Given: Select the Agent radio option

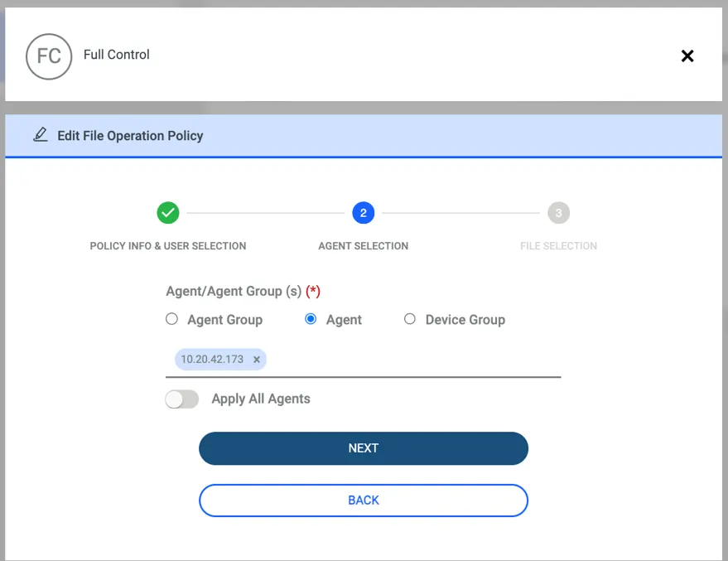Looking at the screenshot, I should 311,319.
